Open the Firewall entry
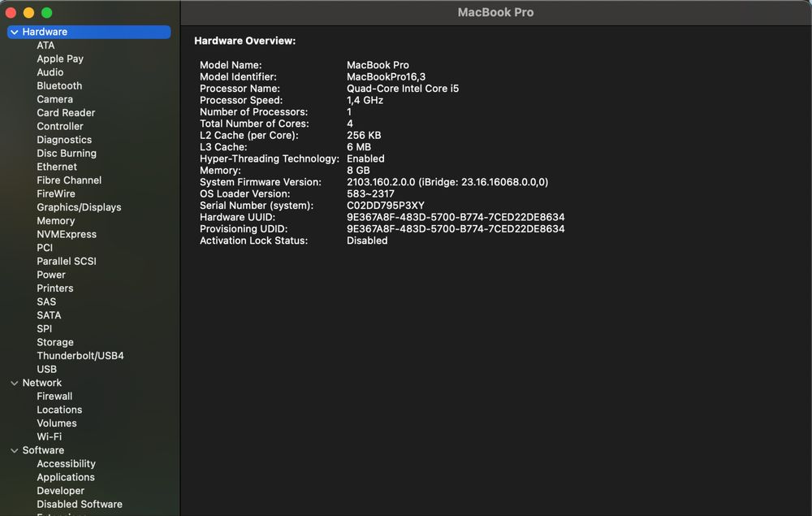Image resolution: width=812 pixels, height=516 pixels. point(55,397)
